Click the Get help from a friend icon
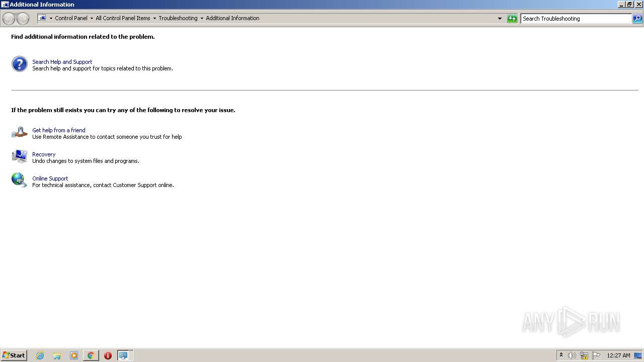The image size is (644, 362). tap(20, 132)
